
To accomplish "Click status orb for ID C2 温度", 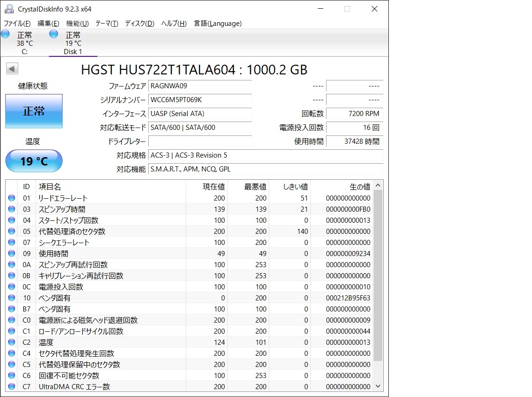I will [12, 342].
